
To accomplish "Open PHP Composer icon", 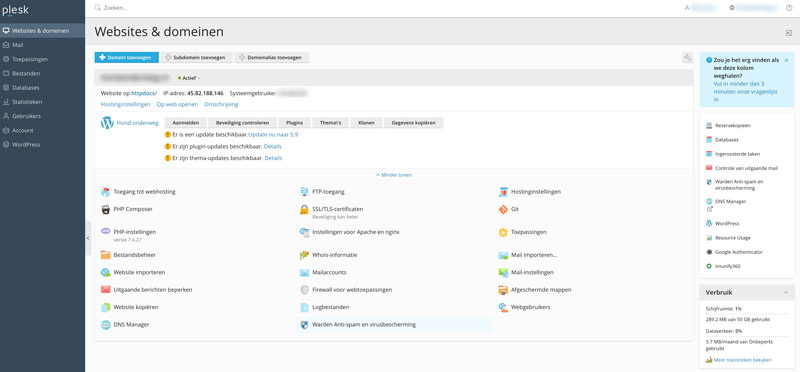I will (x=106, y=209).
